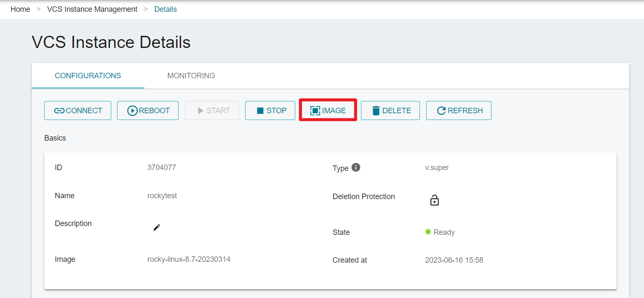Viewport: 644px width, 298px height.
Task: Click the Details breadcrumb item
Action: [x=166, y=9]
